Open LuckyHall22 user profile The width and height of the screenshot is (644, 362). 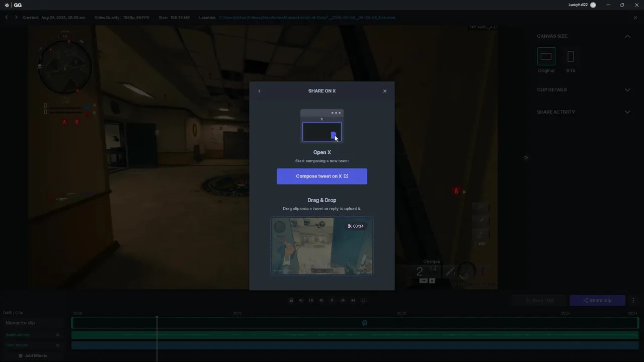[582, 5]
